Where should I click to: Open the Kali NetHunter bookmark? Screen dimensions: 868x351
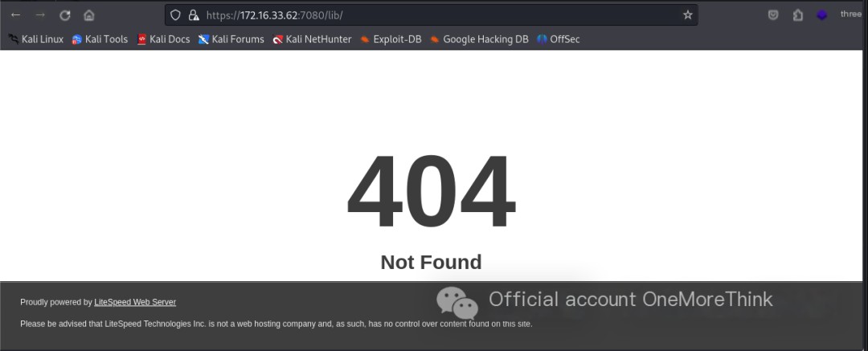312,39
